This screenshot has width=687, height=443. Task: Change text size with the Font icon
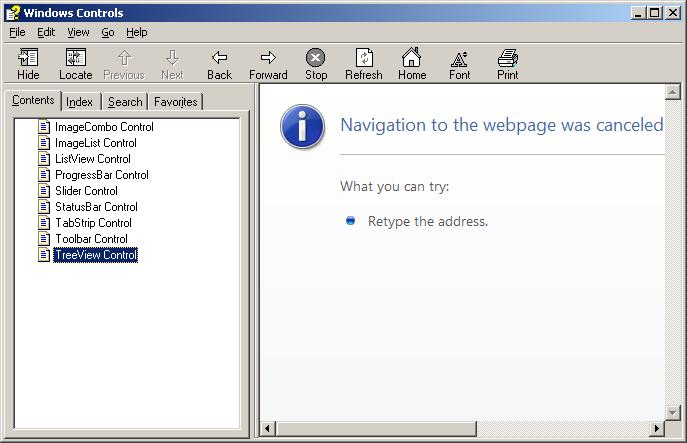[x=459, y=59]
